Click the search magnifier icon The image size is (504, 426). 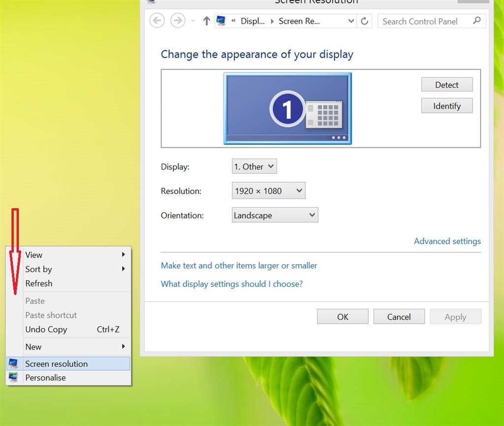coord(477,21)
